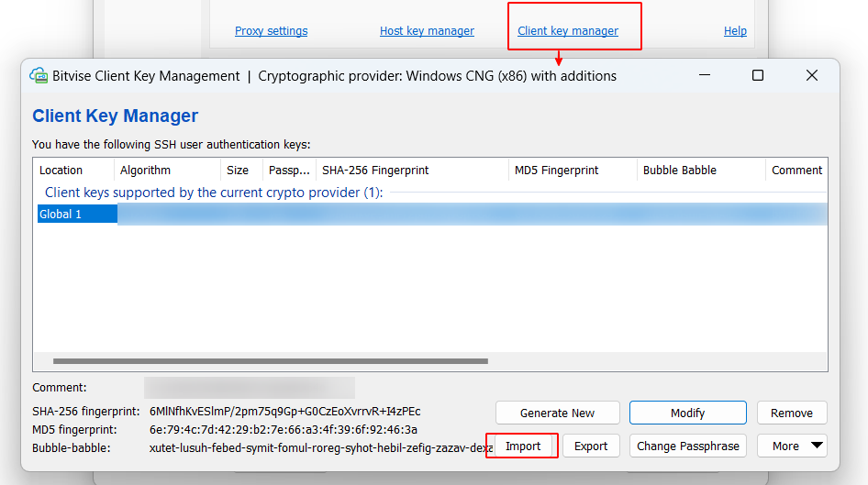Image resolution: width=868 pixels, height=485 pixels.
Task: Select the Global 1 key row
Action: pyautogui.click(x=77, y=215)
